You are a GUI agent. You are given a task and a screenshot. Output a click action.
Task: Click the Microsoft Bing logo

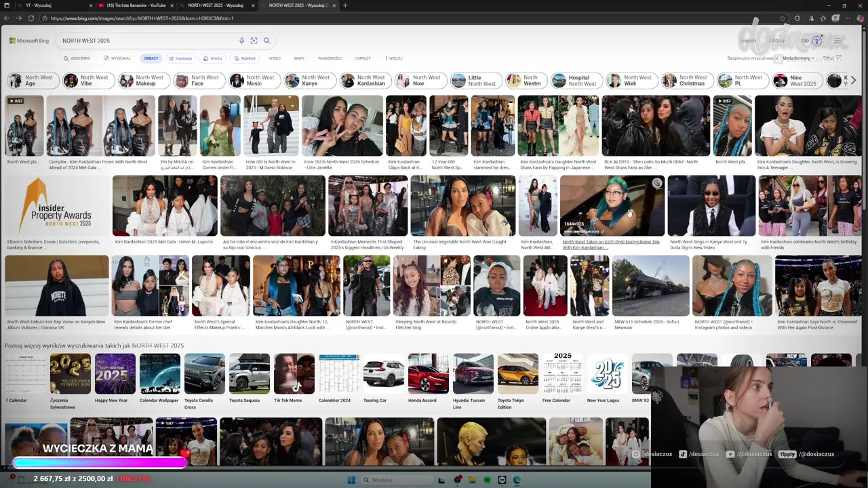pos(29,41)
